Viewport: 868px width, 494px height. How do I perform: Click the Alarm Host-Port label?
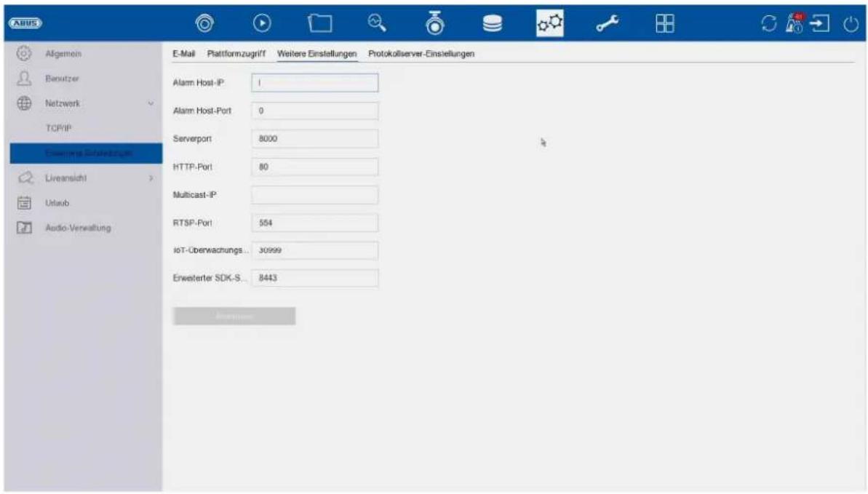tap(202, 111)
